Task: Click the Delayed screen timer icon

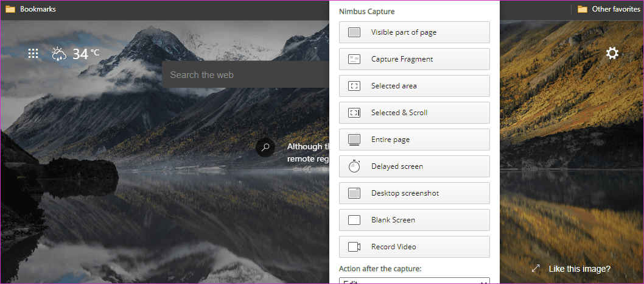Action: tap(354, 166)
